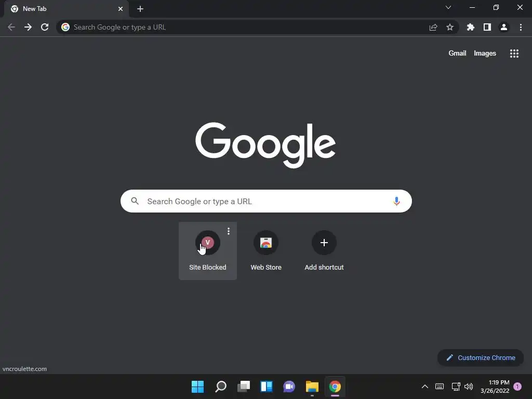
Task: Open the clock showing 1:19 PM
Action: [x=495, y=387]
